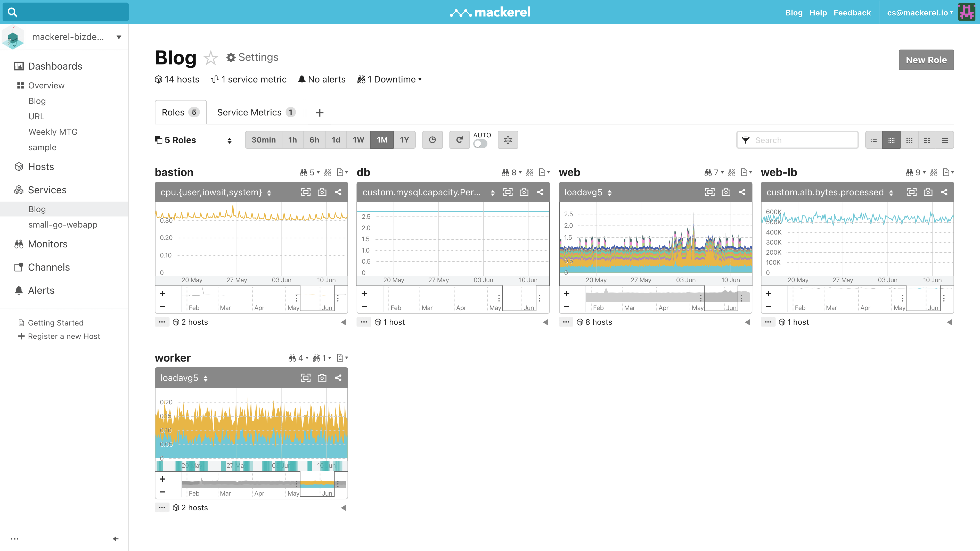
Task: Toggle the web-lb role collapse arrow
Action: click(x=950, y=322)
